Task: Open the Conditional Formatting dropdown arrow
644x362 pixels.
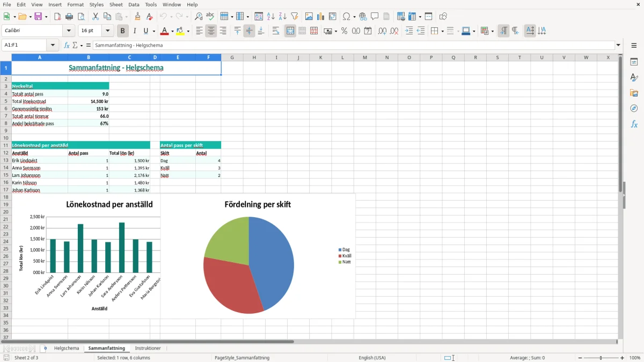Action: point(492,31)
